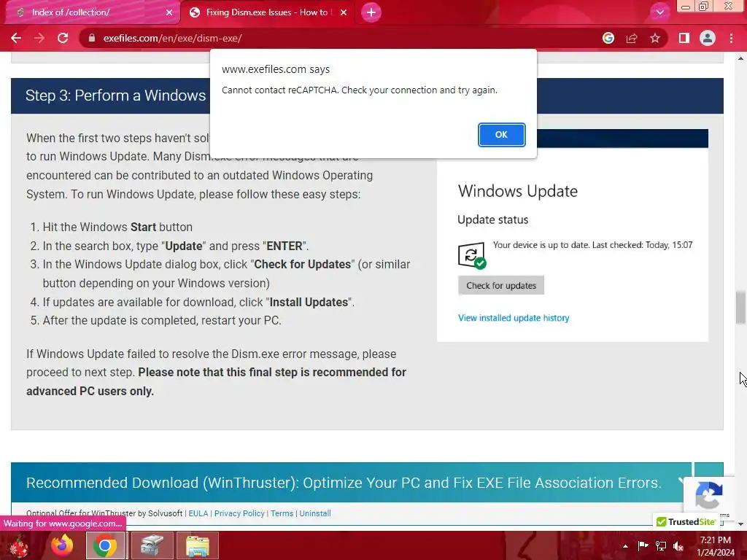The width and height of the screenshot is (747, 560).
Task: Click the Windows Update status refresh icon
Action: (472, 256)
